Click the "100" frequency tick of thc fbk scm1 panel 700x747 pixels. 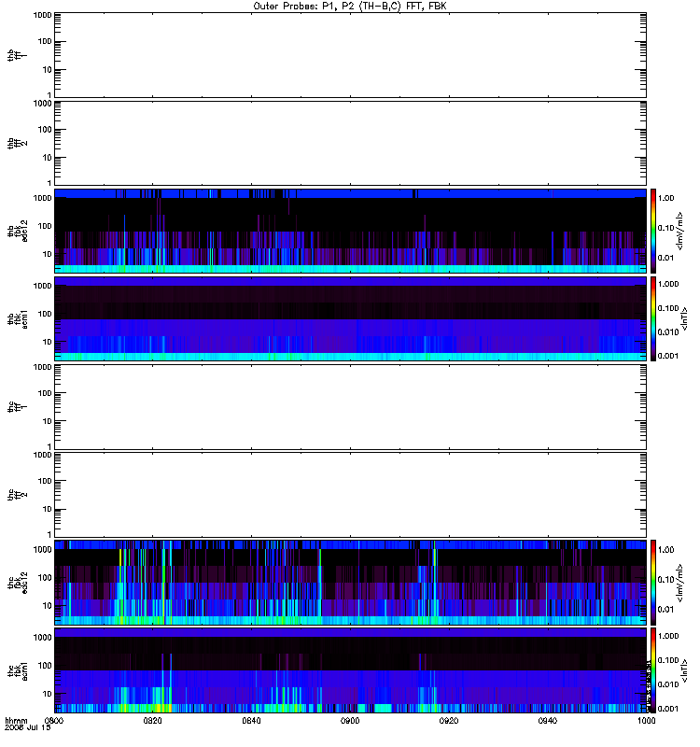(45, 666)
